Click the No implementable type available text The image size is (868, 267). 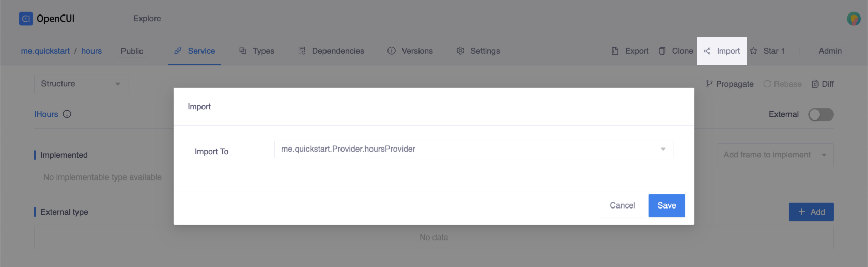click(x=102, y=177)
